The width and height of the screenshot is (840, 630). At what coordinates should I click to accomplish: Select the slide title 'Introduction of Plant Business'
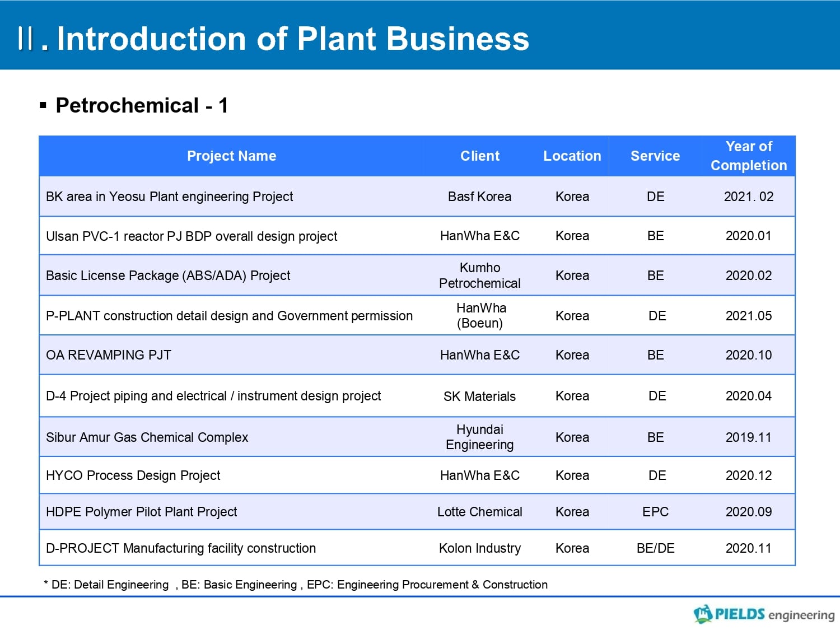pyautogui.click(x=293, y=39)
